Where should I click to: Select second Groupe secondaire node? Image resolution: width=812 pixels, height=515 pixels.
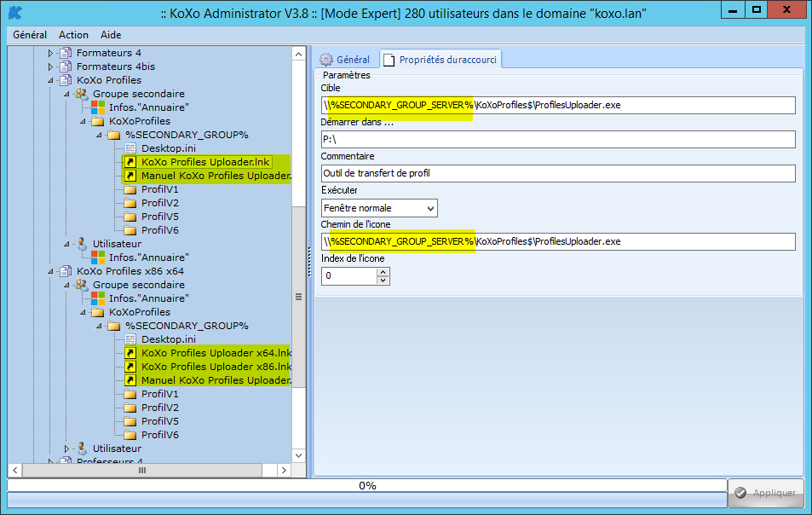tap(139, 285)
